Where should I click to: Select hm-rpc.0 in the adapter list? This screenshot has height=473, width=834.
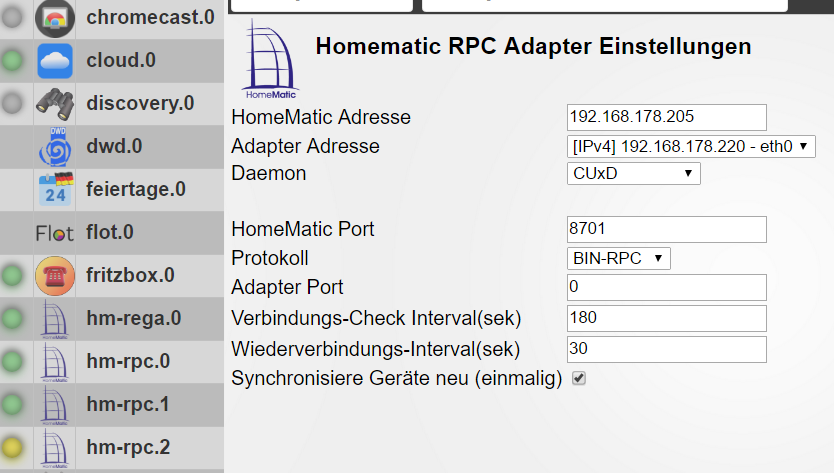click(128, 362)
